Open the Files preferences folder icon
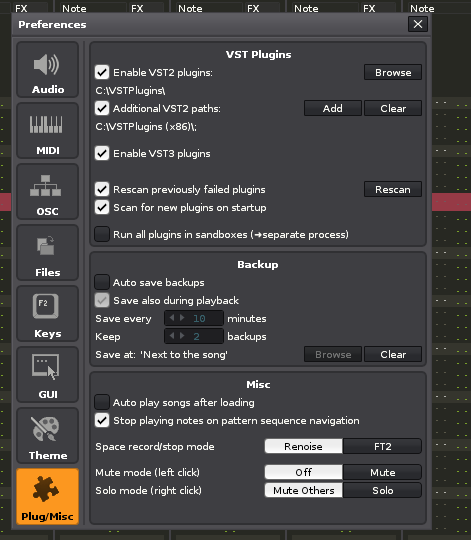Image resolution: width=471 pixels, height=540 pixels. [x=45, y=246]
